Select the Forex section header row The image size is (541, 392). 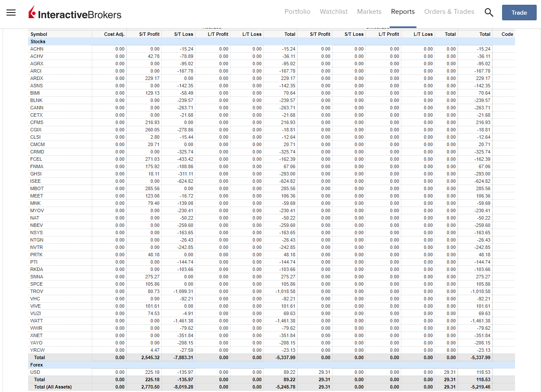click(x=272, y=365)
